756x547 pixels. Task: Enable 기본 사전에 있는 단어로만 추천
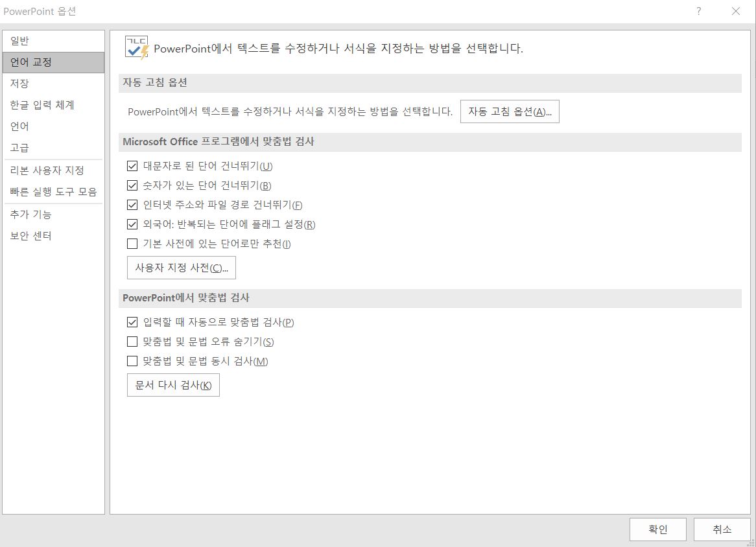pos(132,244)
